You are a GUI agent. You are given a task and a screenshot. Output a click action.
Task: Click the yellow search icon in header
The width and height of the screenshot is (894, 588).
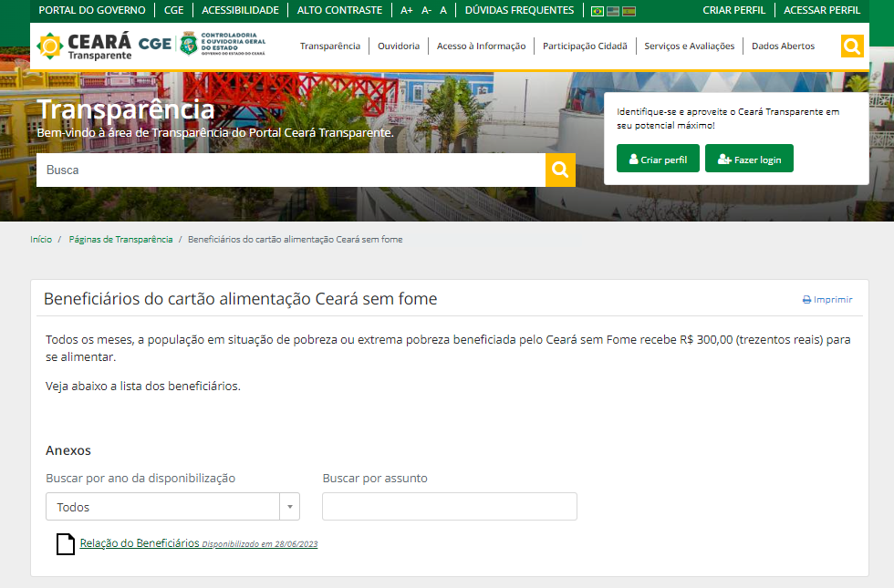click(852, 46)
